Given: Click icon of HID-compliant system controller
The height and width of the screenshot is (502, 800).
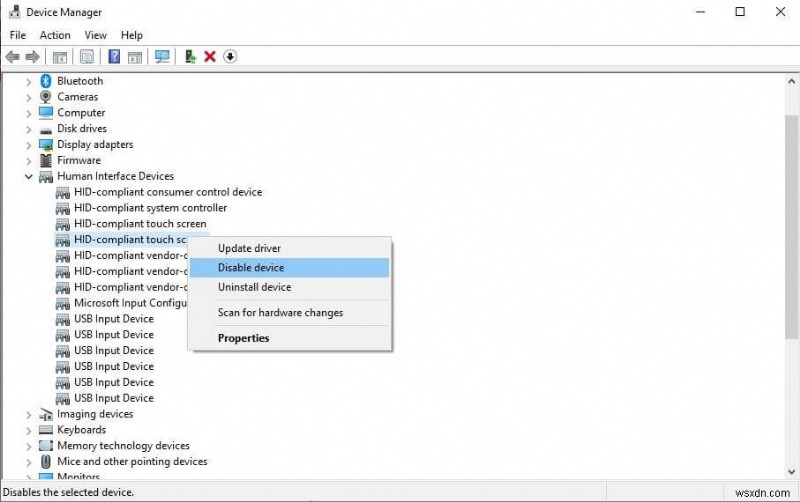Looking at the screenshot, I should pyautogui.click(x=63, y=209).
